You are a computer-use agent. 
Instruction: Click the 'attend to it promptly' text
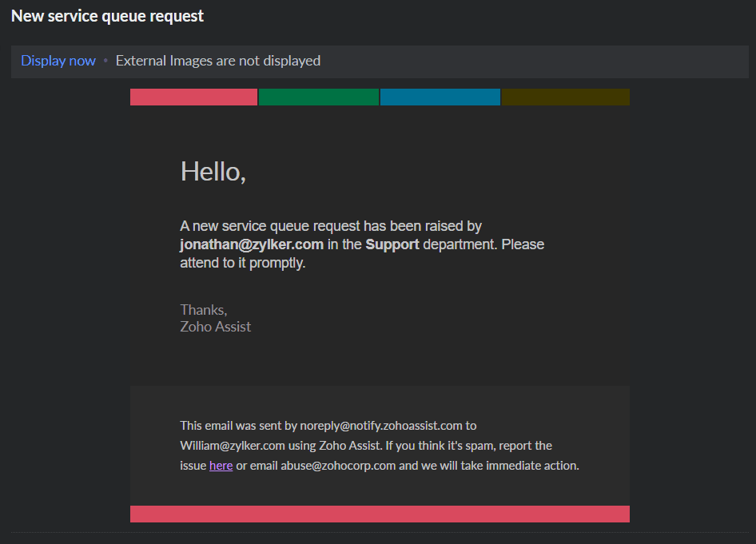point(243,263)
